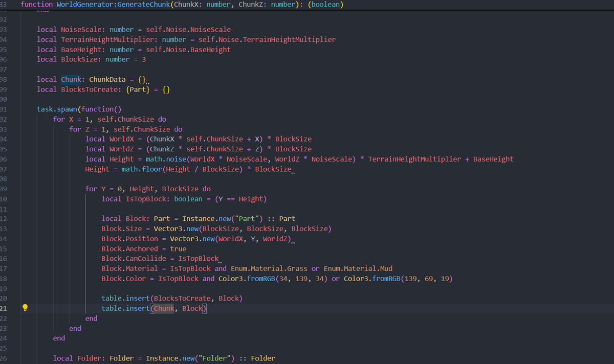Click 'self.Noise.NoiseScale' on the NoiseScale declaration line
Image resolution: width=614 pixels, height=364 pixels.
pos(188,30)
